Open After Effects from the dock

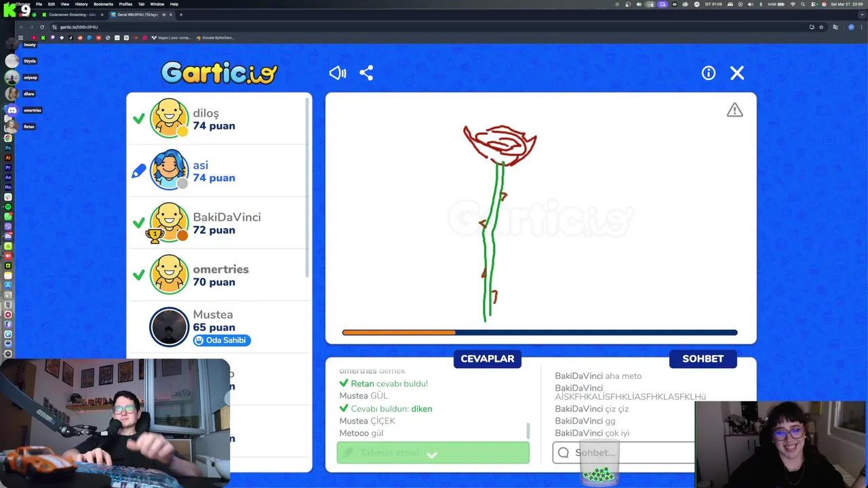(8, 177)
